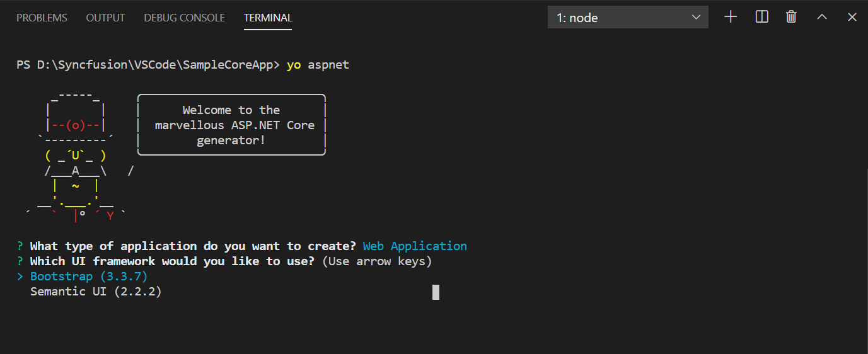Switch to the PROBLEMS tab
Image resolution: width=868 pixels, height=354 pixels.
(42, 18)
